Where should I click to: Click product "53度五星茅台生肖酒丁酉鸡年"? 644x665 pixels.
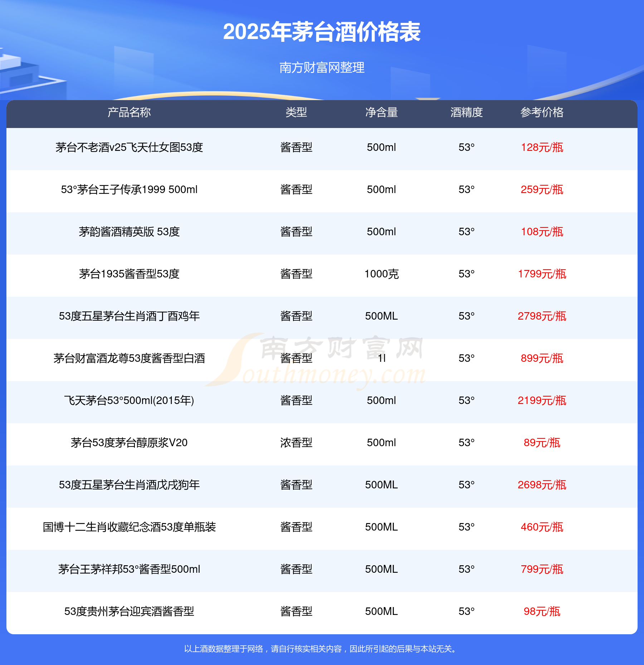point(129,316)
